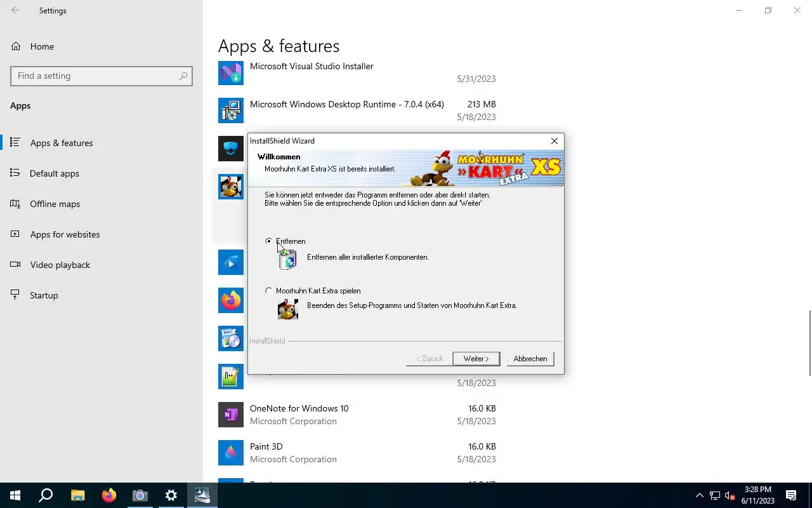Switch to Settings gear on taskbar
The width and height of the screenshot is (812, 508).
171,495
